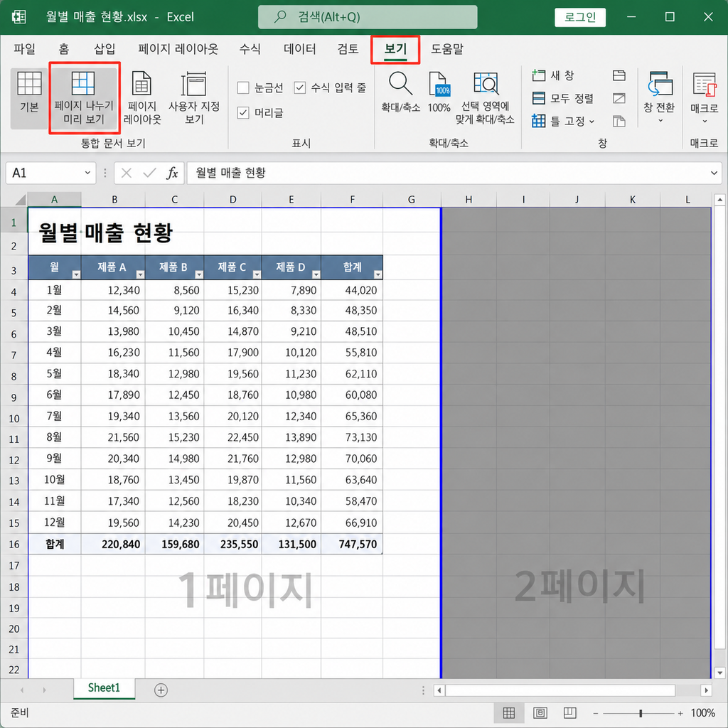The height and width of the screenshot is (728, 728).
Task: Select status bar Page Layout view icon
Action: coord(540,712)
